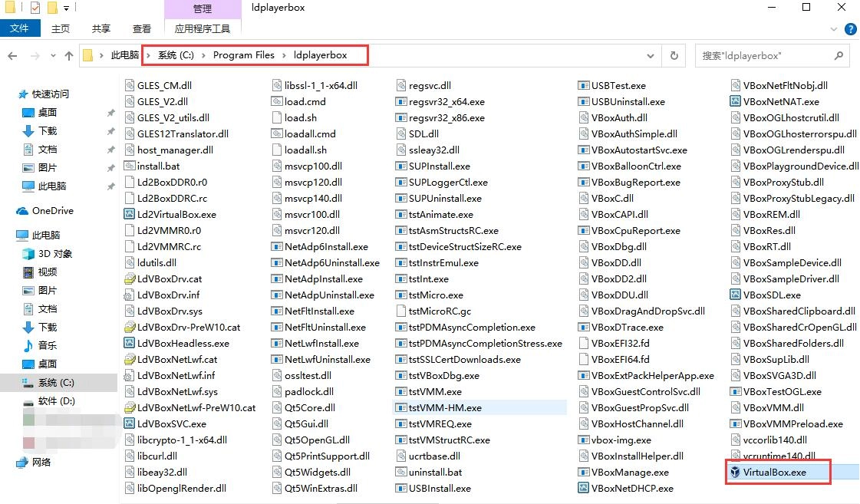The width and height of the screenshot is (860, 504).
Task: Select the tstVMM-HM.exe file
Action: pyautogui.click(x=438, y=408)
